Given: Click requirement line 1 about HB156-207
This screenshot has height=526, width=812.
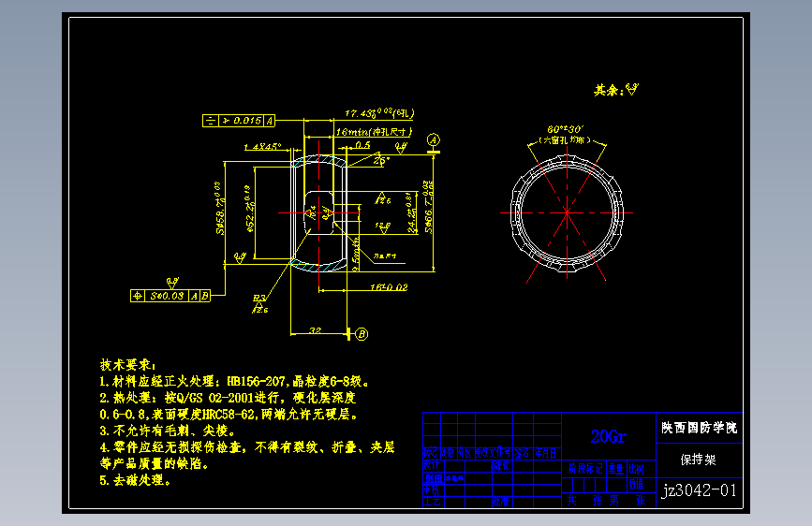Looking at the screenshot, I should click(234, 382).
